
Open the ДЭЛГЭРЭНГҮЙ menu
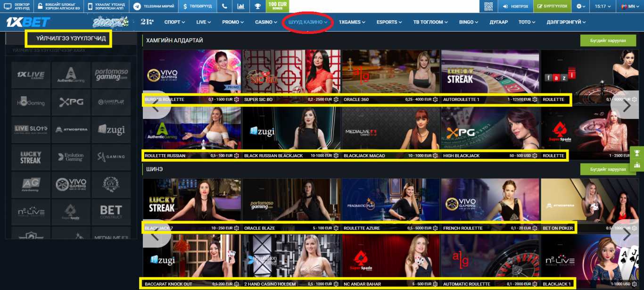click(x=566, y=22)
